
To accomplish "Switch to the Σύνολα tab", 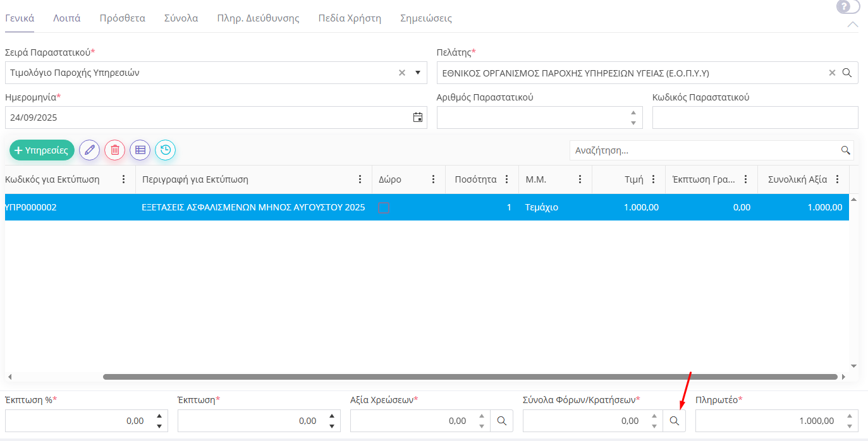I will [181, 18].
